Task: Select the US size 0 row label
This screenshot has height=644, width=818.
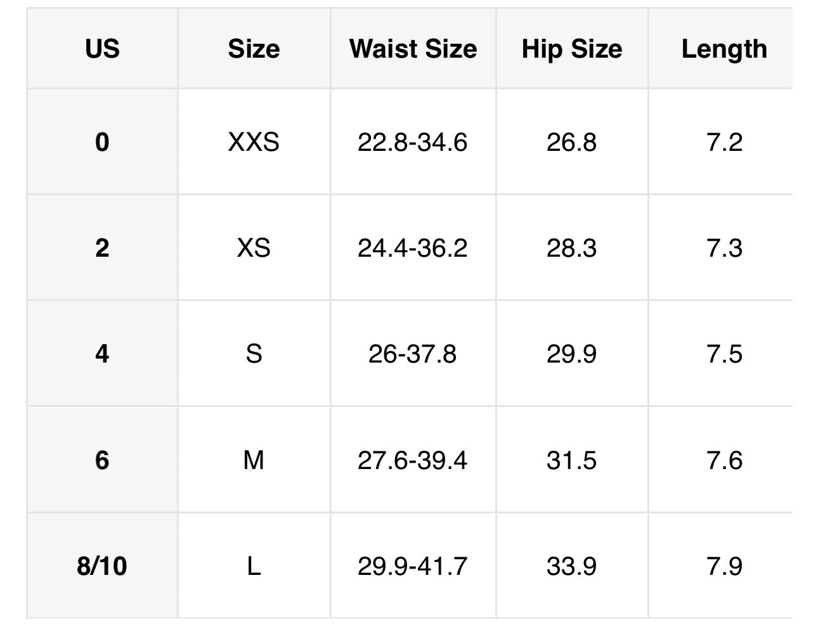Action: point(102,142)
